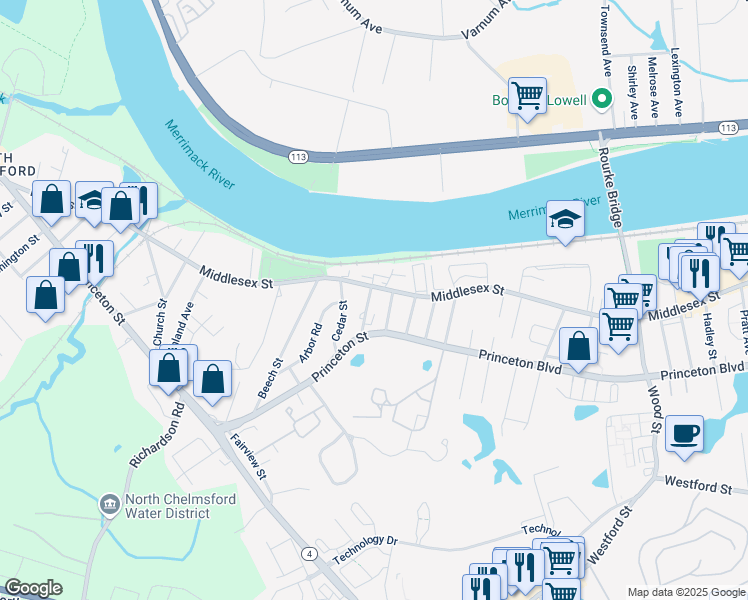Open the coffee cup marker near Wood St
The image size is (748, 600).
[684, 438]
